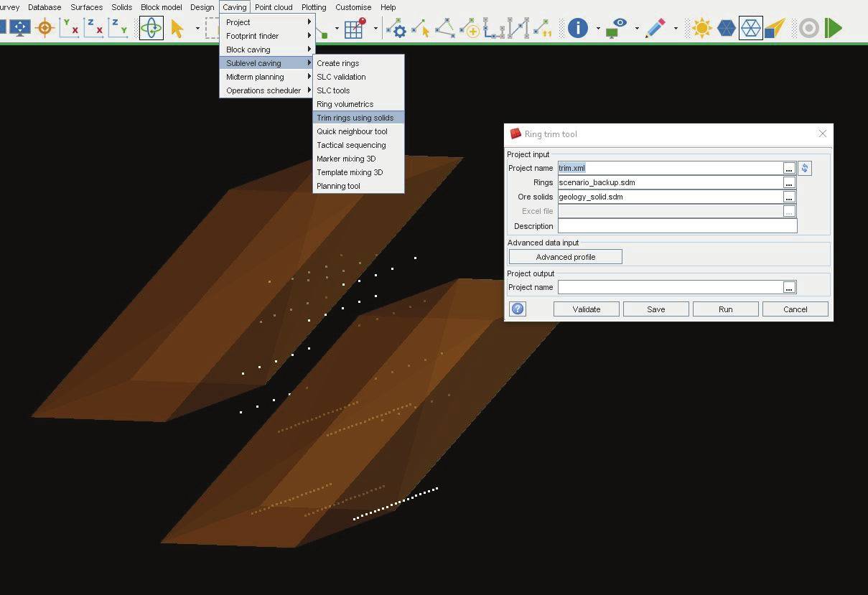Toggle the eye visibility monitor icon
The width and height of the screenshot is (868, 595).
(617, 28)
